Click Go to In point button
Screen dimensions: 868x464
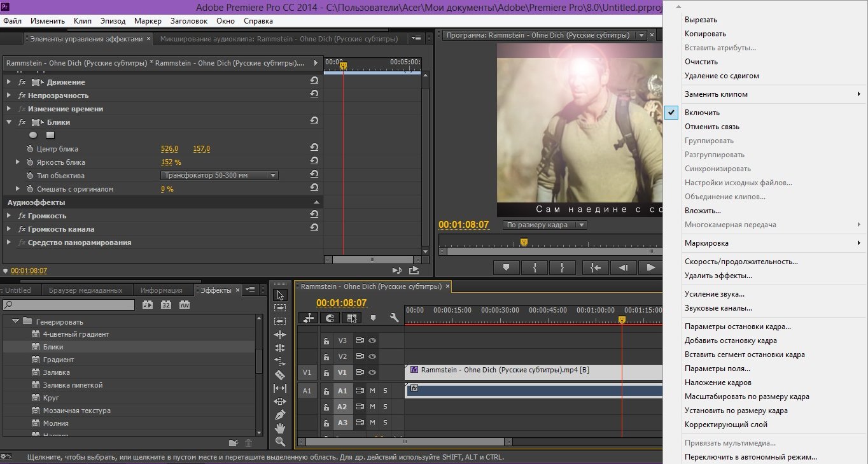[596, 267]
